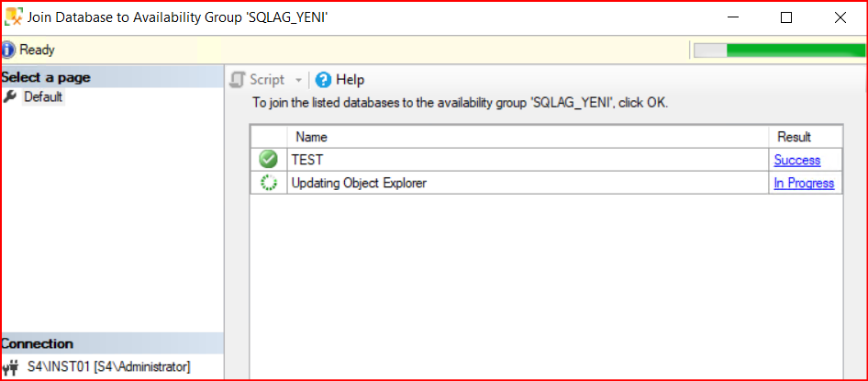
Task: Click the in-progress spinner icon
Action: point(269,183)
